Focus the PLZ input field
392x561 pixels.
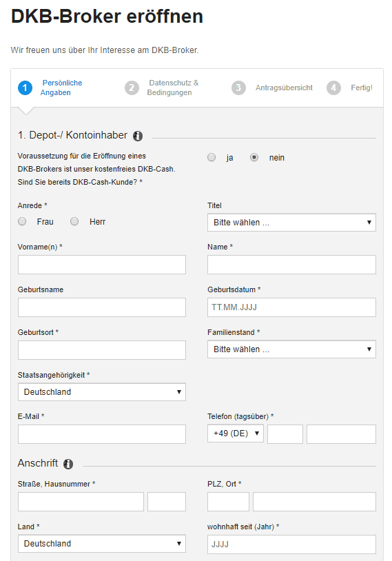[228, 502]
